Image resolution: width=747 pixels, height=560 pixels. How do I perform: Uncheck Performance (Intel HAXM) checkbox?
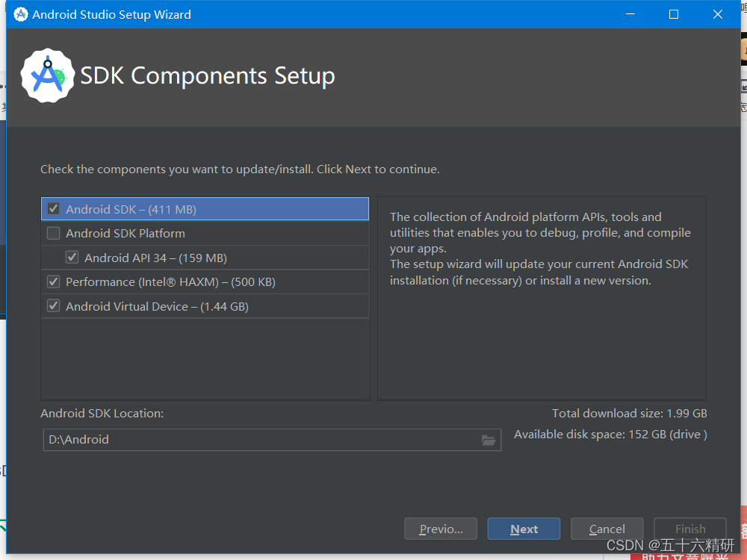pos(53,282)
